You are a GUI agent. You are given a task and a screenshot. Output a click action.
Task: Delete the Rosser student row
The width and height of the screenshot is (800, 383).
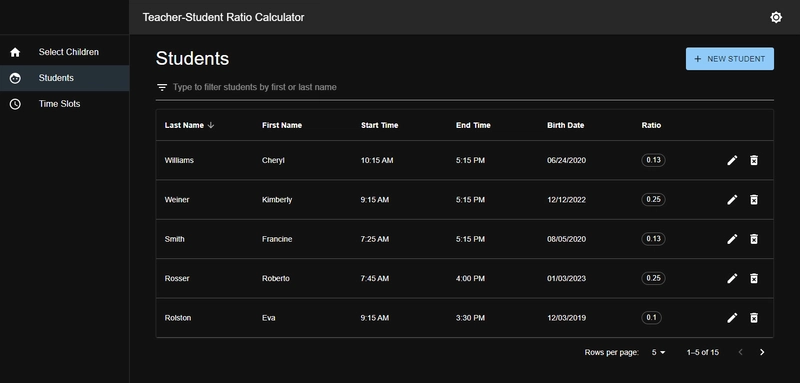[x=754, y=278]
